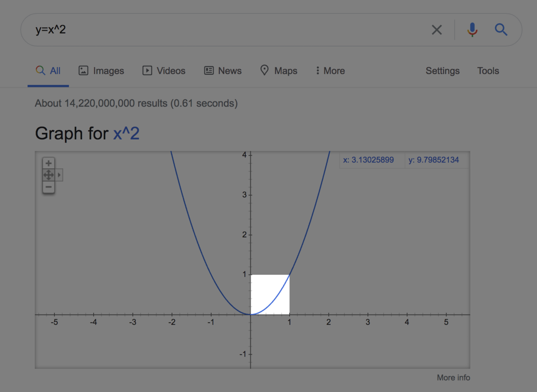Image resolution: width=537 pixels, height=392 pixels.
Task: Zoom out on graph with minus button
Action: click(x=49, y=187)
